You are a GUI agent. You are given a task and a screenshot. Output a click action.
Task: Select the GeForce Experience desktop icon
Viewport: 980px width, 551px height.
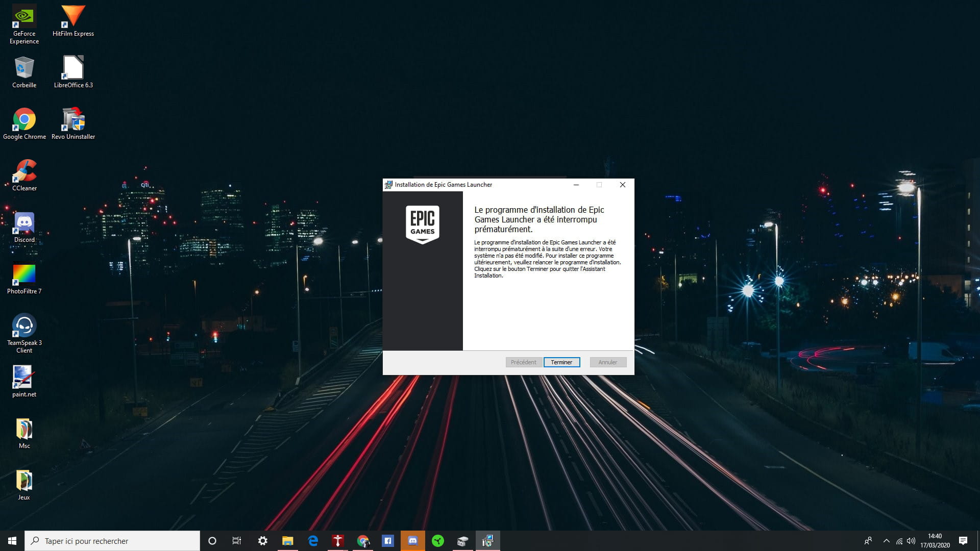click(24, 24)
